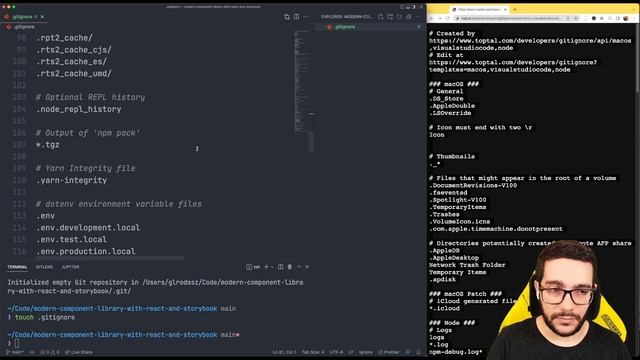The width and height of the screenshot is (640, 360).
Task: Click '### macOS ###' heading in browser
Action: [x=454, y=84]
